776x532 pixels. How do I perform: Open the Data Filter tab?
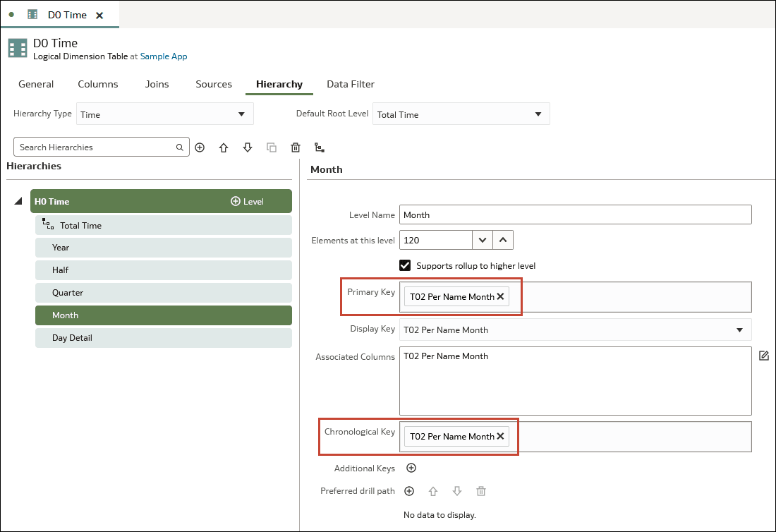[351, 84]
